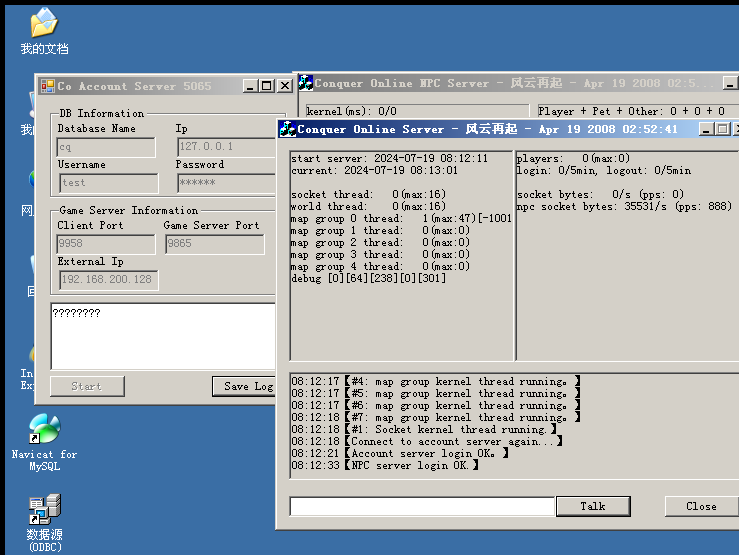Click the Database Name field

click(106, 147)
